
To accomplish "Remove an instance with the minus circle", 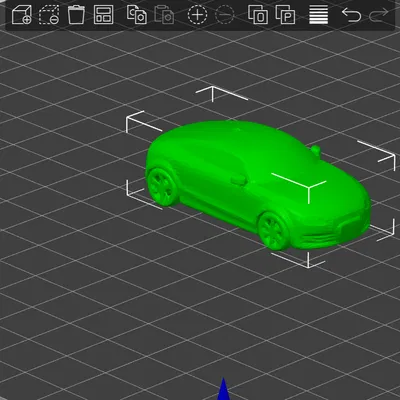I will click(225, 15).
